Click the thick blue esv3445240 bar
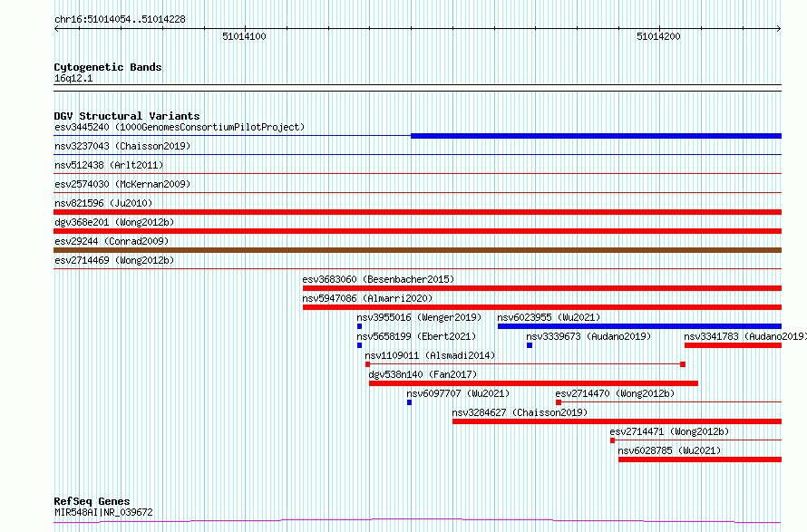 click(596, 136)
